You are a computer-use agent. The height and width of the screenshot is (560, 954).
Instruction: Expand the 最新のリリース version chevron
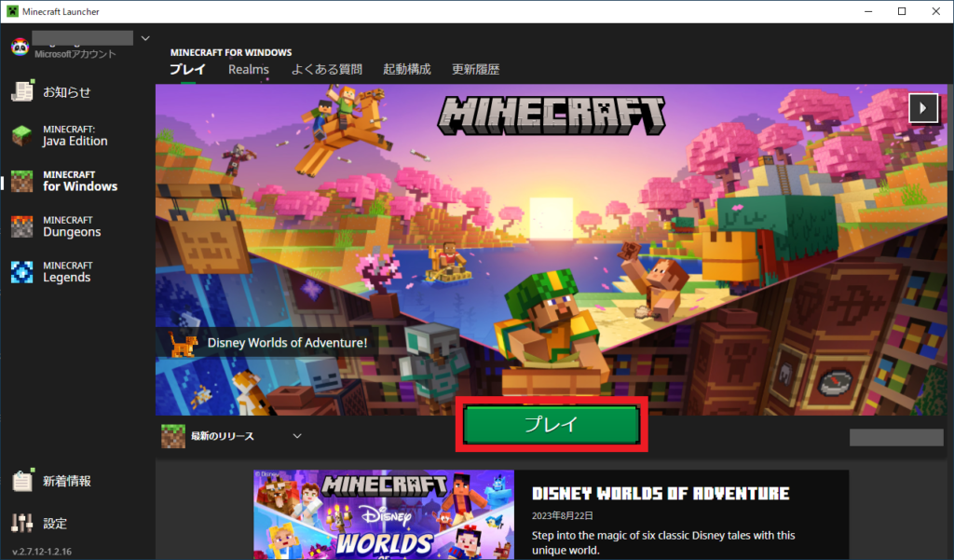(x=297, y=436)
